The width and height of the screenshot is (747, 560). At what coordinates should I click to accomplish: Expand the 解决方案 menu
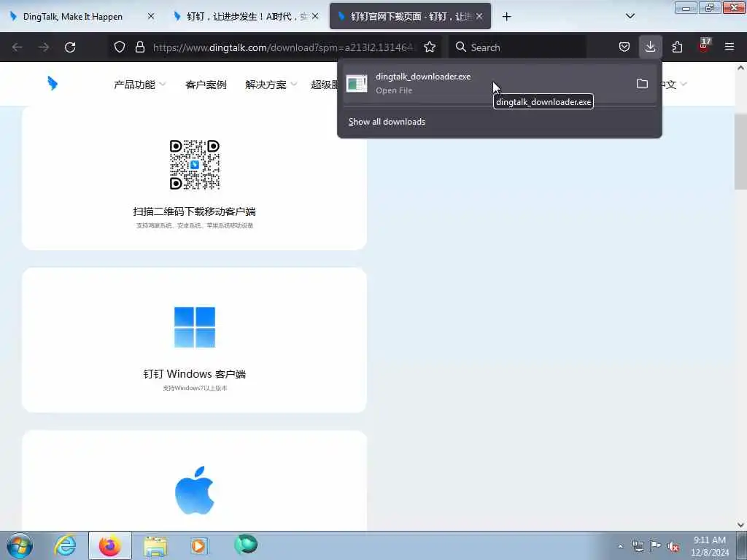[x=271, y=85]
